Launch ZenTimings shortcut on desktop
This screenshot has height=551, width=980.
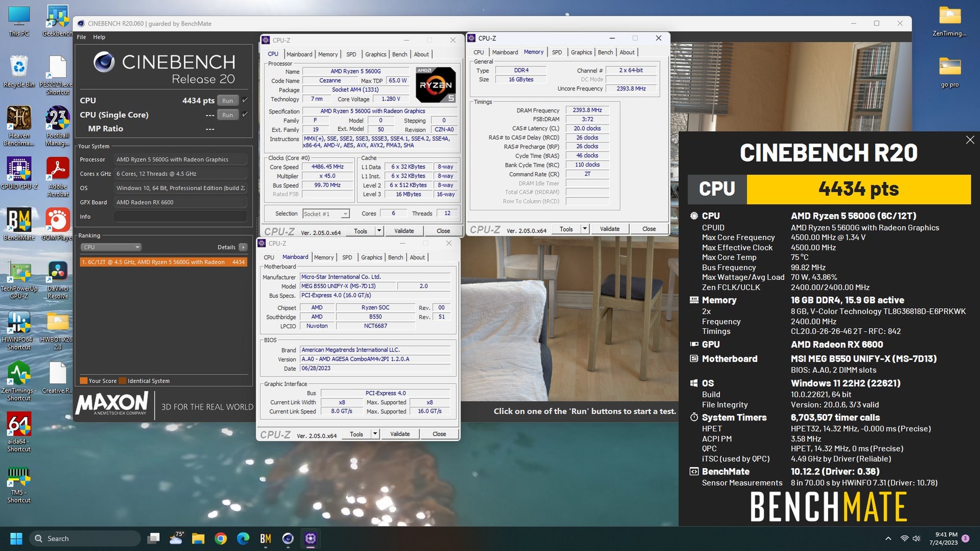tap(19, 382)
